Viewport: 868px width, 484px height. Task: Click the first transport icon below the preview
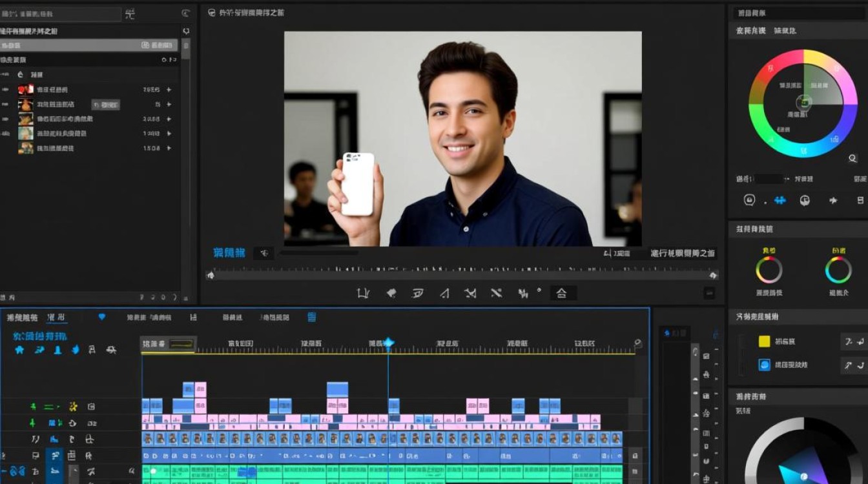pos(363,293)
